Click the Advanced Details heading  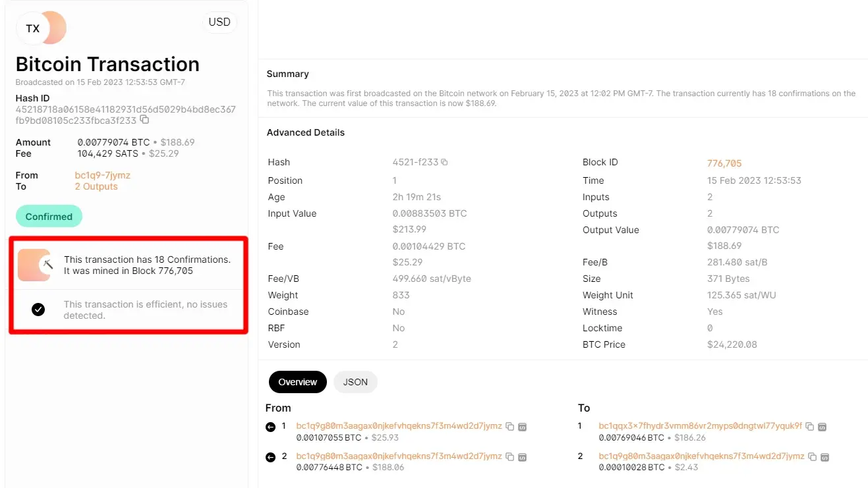tap(306, 132)
